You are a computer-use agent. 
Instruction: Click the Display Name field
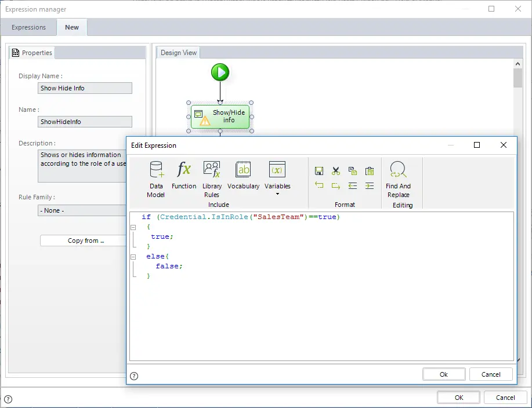coord(85,88)
